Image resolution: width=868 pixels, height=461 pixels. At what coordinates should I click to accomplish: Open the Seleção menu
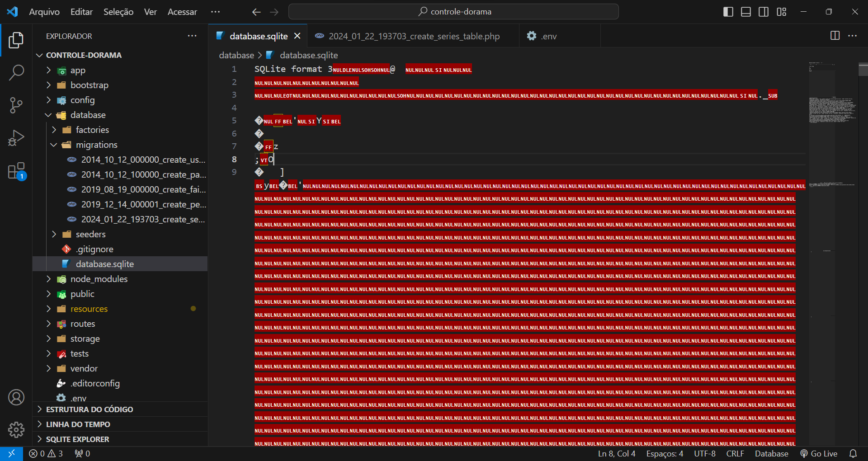click(118, 12)
